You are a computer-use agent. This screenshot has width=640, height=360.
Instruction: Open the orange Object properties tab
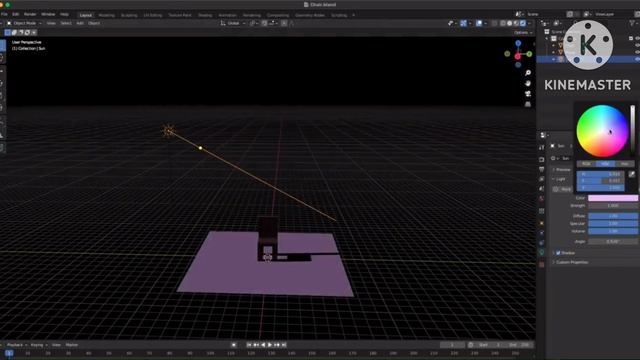542,223
